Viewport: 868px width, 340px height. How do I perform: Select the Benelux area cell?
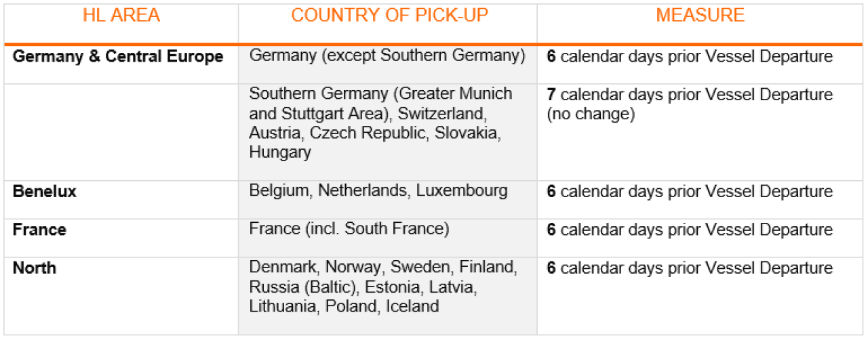tap(45, 192)
